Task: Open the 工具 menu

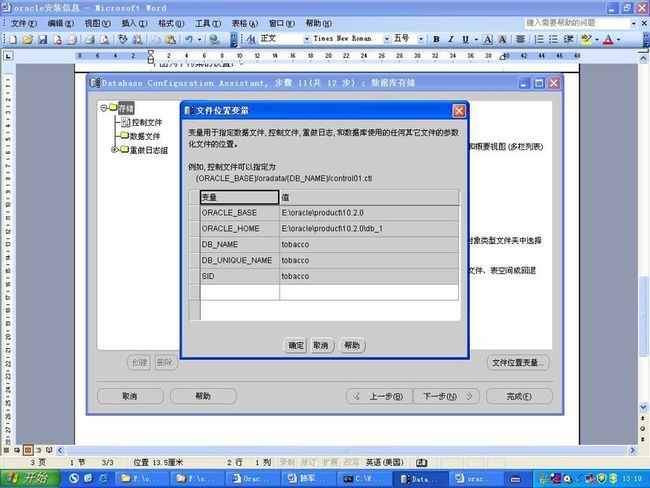Action: (x=208, y=23)
